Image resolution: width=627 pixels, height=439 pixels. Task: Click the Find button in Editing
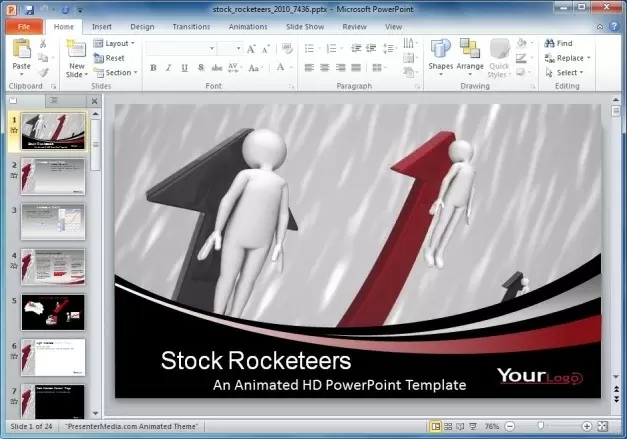558,44
